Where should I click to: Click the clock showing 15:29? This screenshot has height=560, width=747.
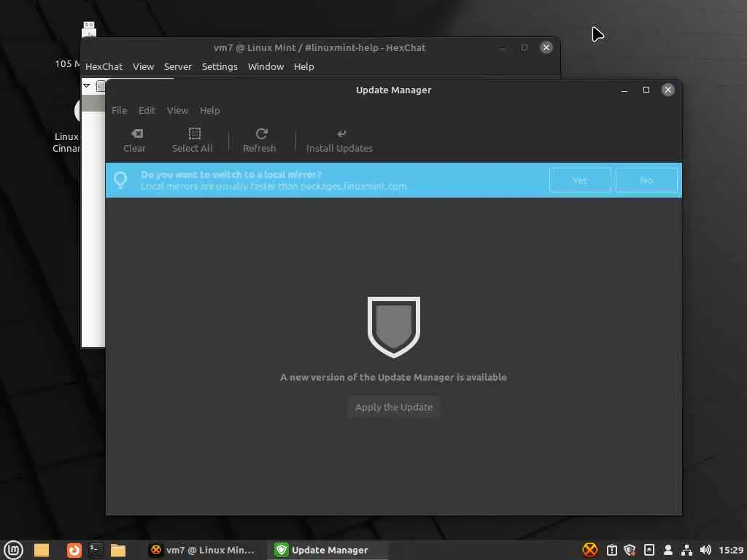pos(730,550)
